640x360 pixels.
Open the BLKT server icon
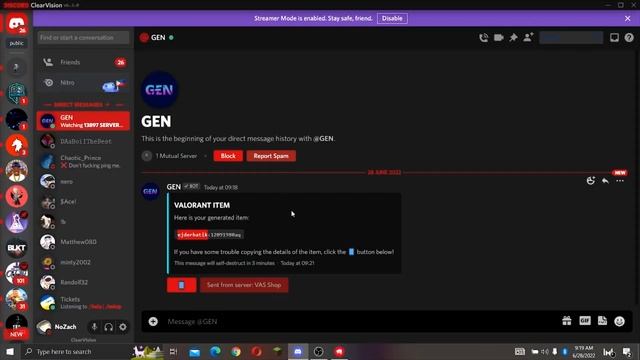(x=17, y=248)
